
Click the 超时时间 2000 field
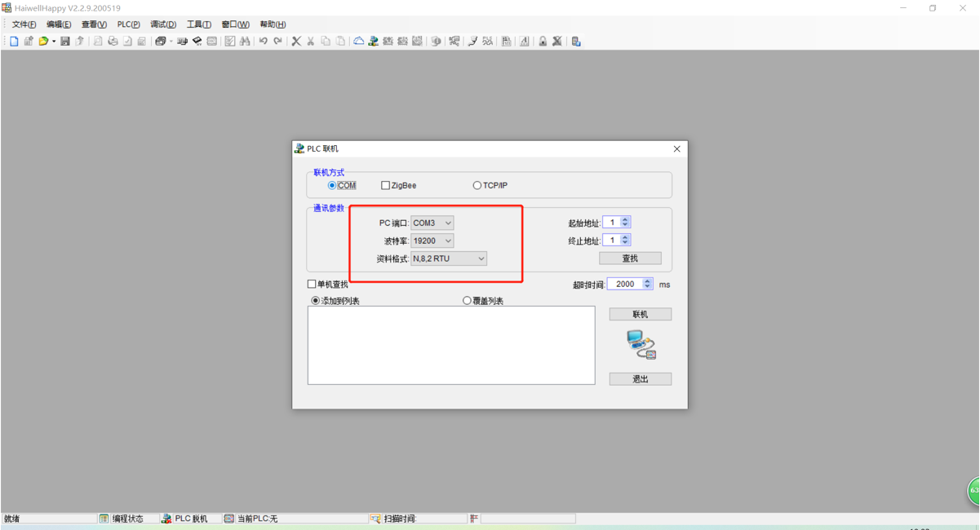(625, 284)
